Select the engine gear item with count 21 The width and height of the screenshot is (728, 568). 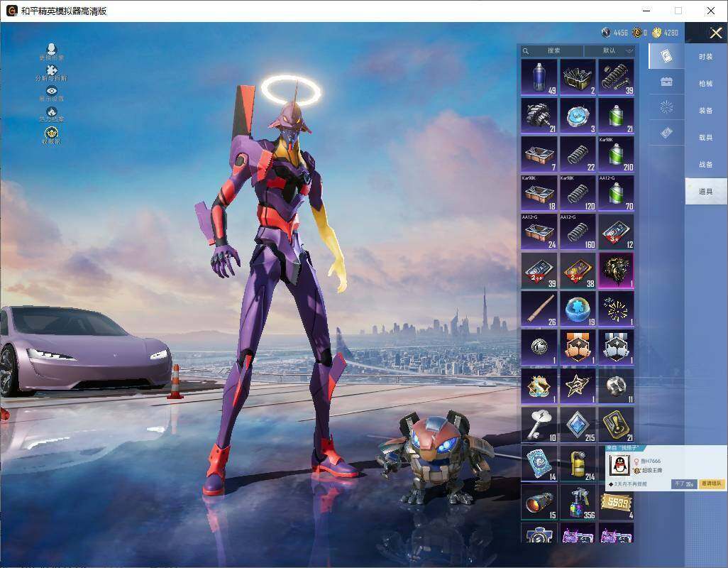coord(539,116)
